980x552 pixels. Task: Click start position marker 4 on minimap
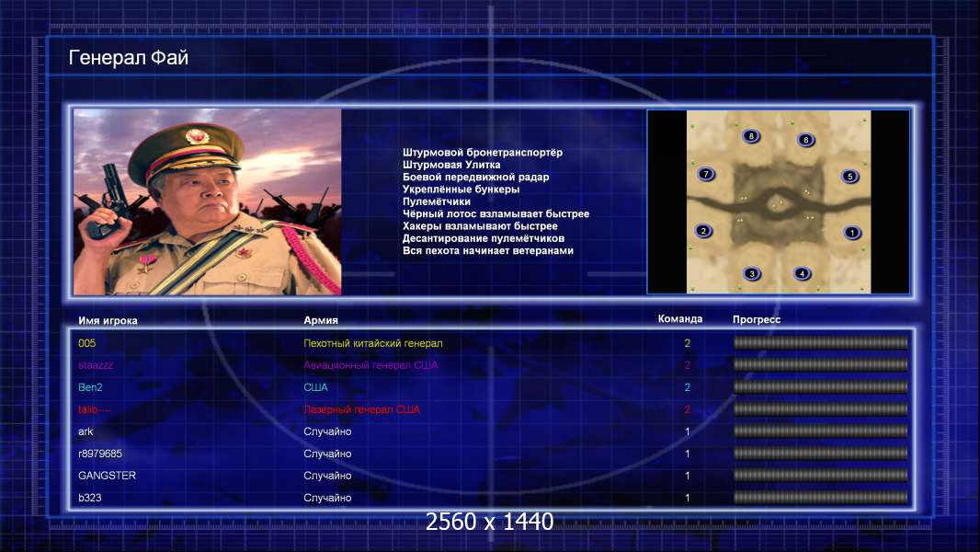point(802,273)
